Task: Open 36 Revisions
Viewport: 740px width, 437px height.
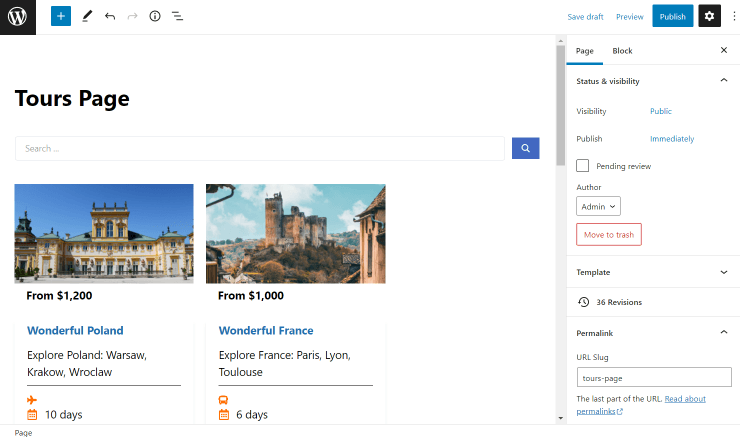Action: [x=619, y=302]
